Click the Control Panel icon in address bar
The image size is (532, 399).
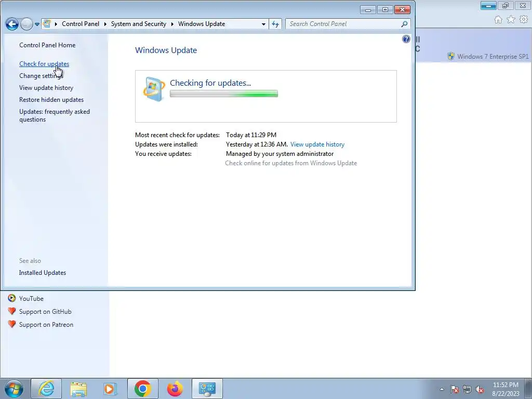click(x=47, y=24)
